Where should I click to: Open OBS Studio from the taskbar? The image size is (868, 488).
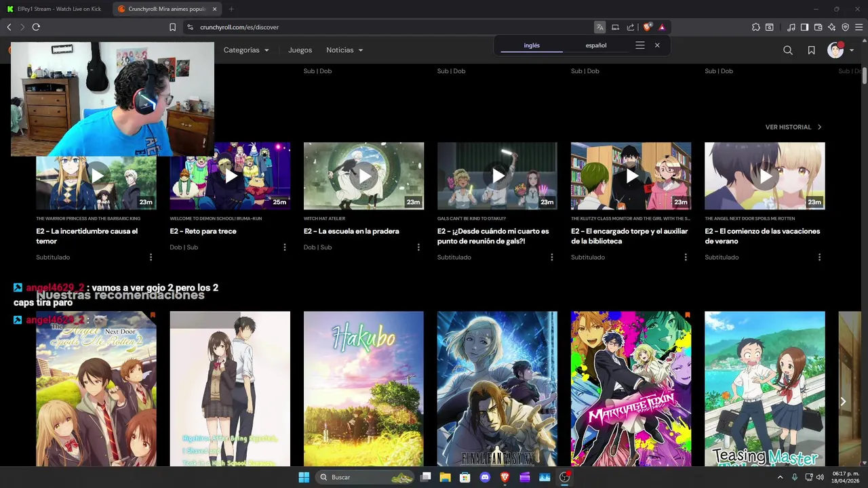564,477
